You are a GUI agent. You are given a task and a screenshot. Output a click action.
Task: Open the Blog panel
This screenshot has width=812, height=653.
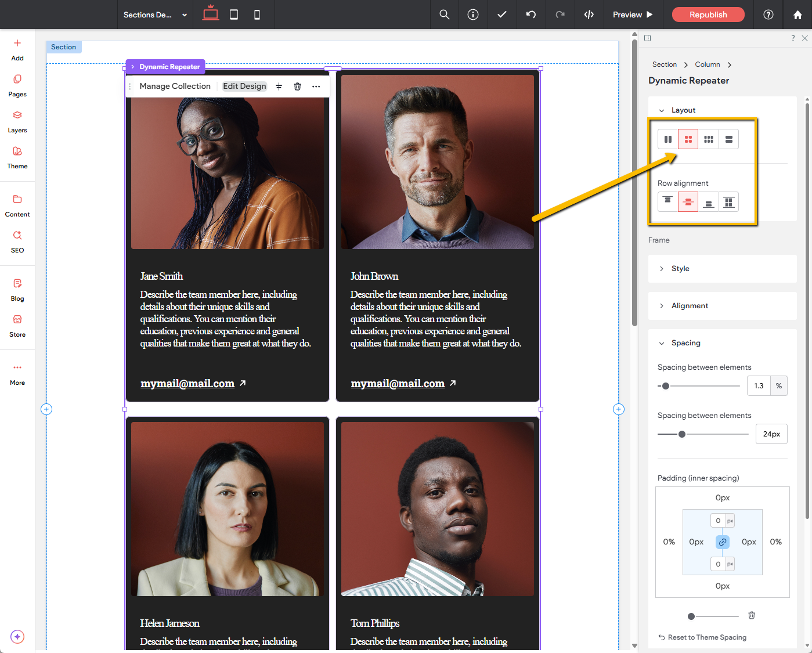(17, 290)
